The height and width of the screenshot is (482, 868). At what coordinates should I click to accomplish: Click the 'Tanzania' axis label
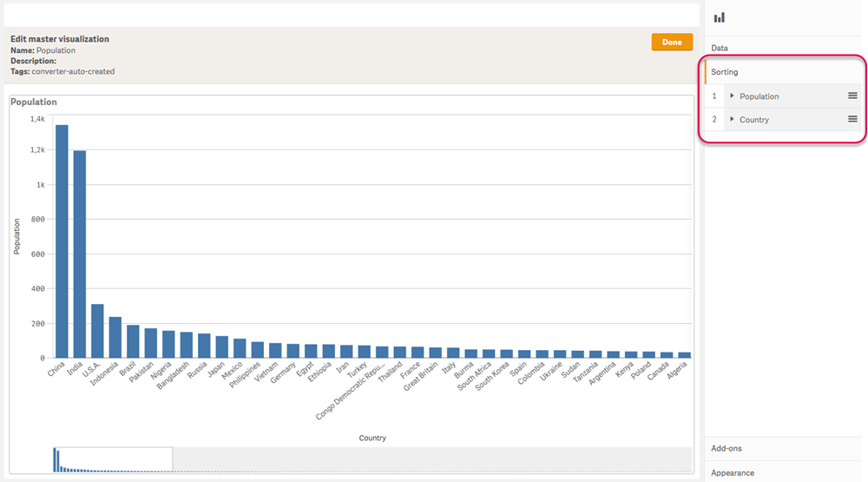tap(586, 373)
